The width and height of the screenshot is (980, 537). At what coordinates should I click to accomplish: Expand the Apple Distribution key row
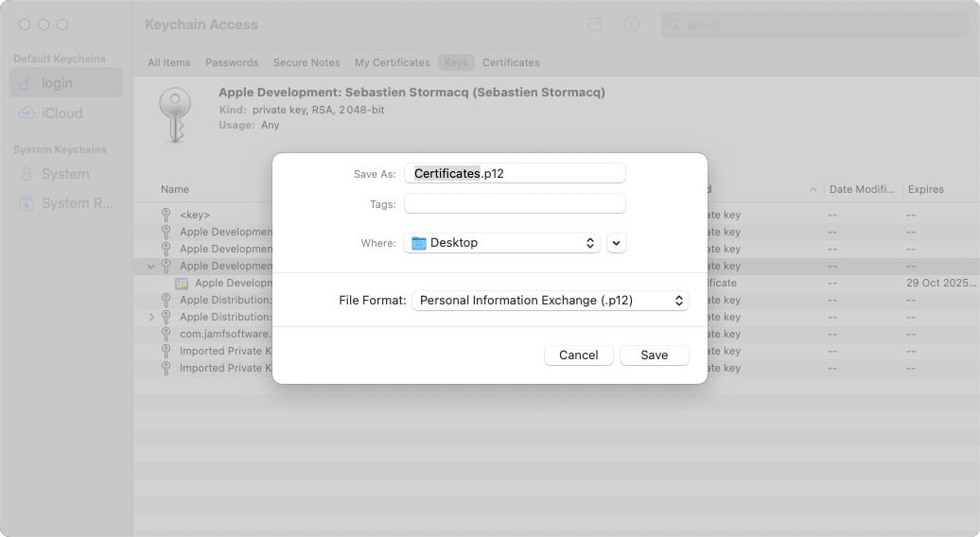click(x=151, y=318)
